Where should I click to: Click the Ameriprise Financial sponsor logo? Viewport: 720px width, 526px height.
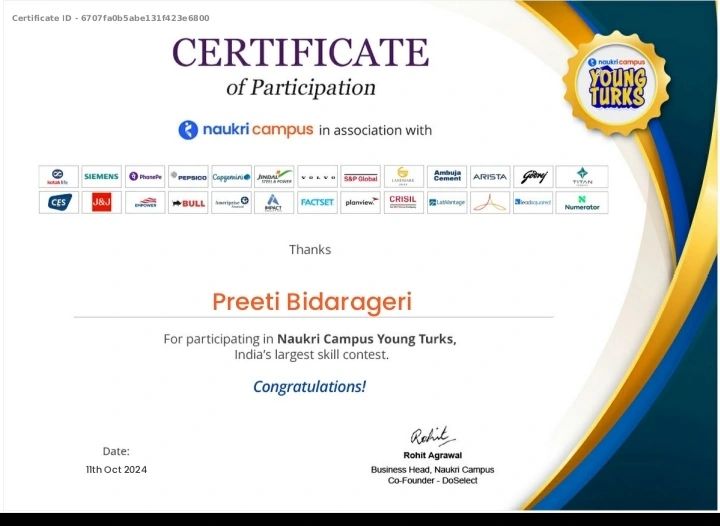(x=231, y=202)
